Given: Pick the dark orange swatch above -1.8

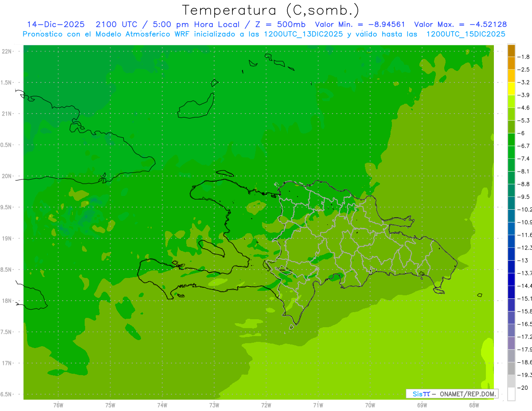Looking at the screenshot, I should (x=511, y=51).
